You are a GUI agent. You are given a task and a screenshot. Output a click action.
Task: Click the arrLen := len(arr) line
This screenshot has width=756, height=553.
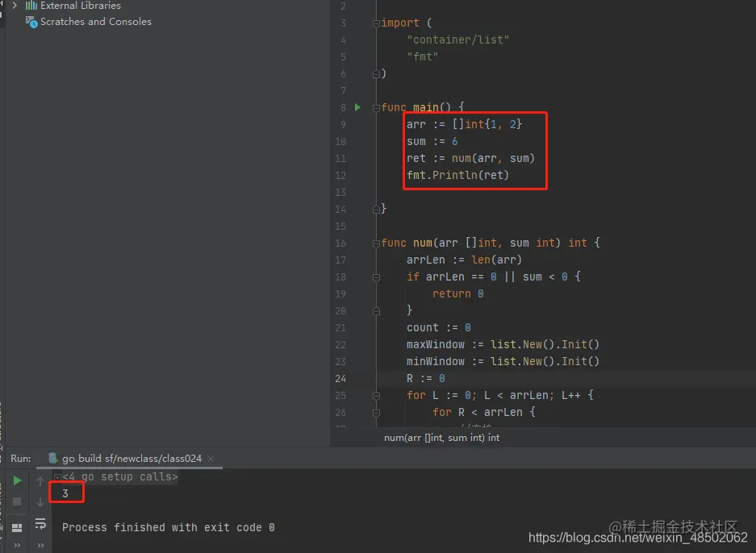tap(464, 260)
